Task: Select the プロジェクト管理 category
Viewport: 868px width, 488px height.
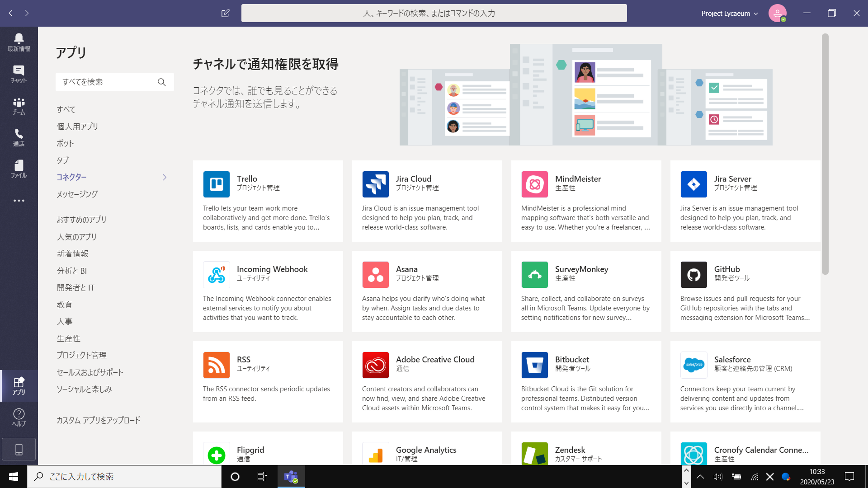Action: [x=81, y=355]
